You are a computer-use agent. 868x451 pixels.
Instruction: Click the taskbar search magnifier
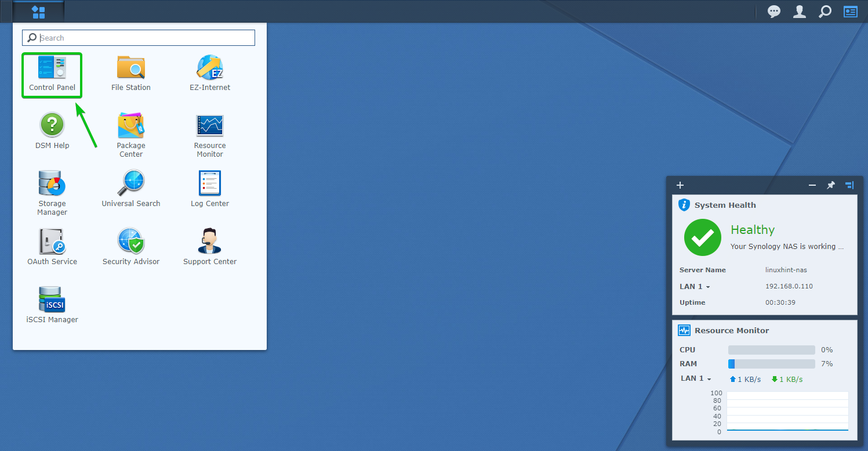[x=825, y=12]
